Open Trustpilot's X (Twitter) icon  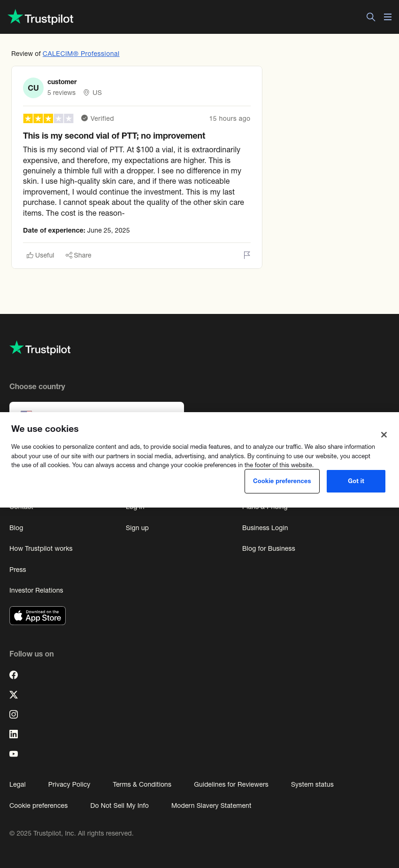pyautogui.click(x=14, y=695)
